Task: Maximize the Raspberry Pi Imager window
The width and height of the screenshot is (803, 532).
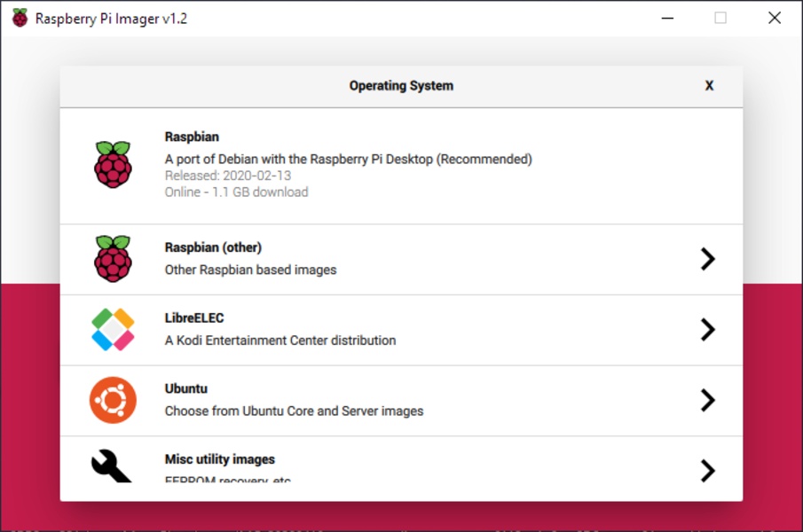Action: 720,19
